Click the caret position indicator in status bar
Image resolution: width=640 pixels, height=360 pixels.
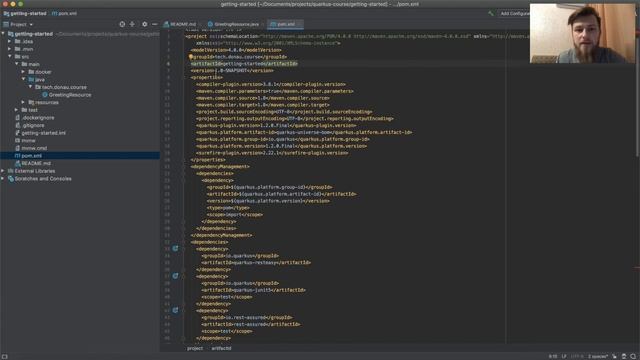[553, 356]
